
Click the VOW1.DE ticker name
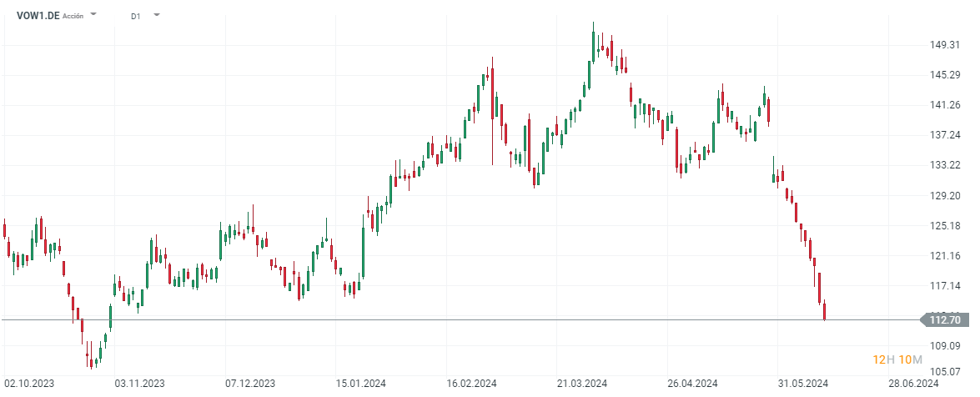(38, 15)
